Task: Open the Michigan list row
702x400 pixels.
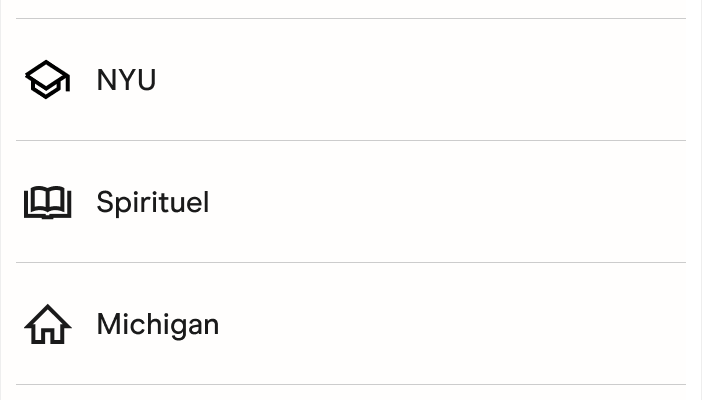Action: [x=350, y=324]
